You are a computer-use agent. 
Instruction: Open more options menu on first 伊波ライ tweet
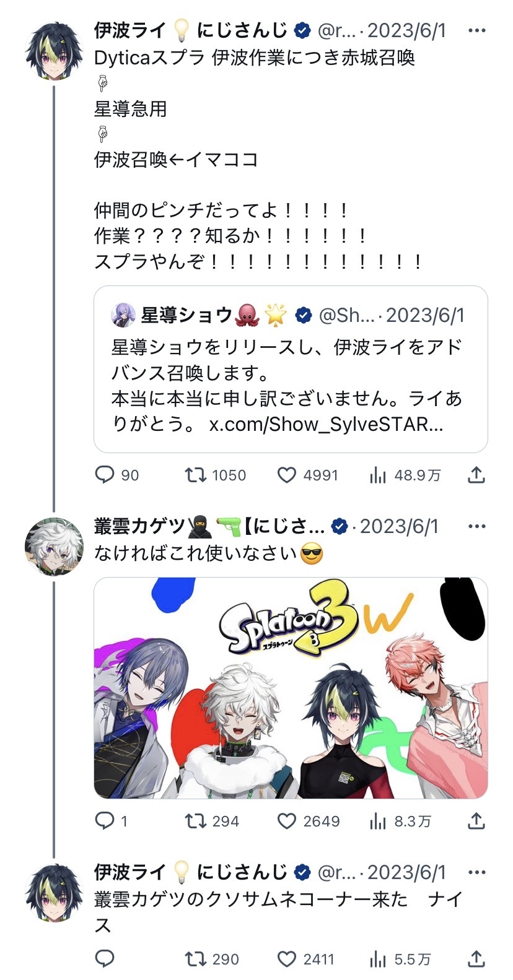point(476,30)
